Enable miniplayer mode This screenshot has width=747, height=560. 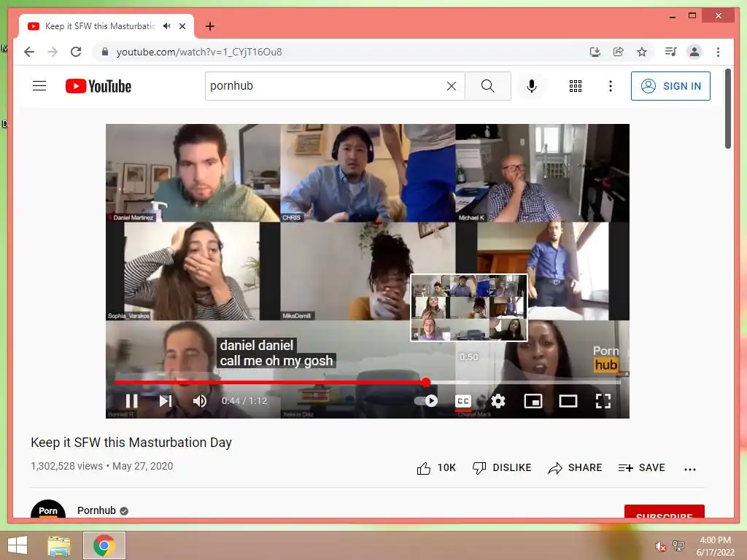point(533,401)
